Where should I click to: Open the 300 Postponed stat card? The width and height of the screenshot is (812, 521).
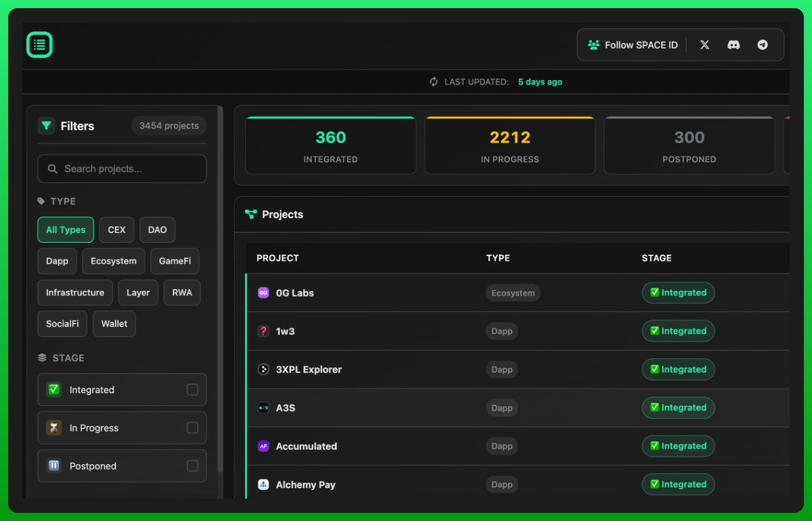click(x=689, y=145)
